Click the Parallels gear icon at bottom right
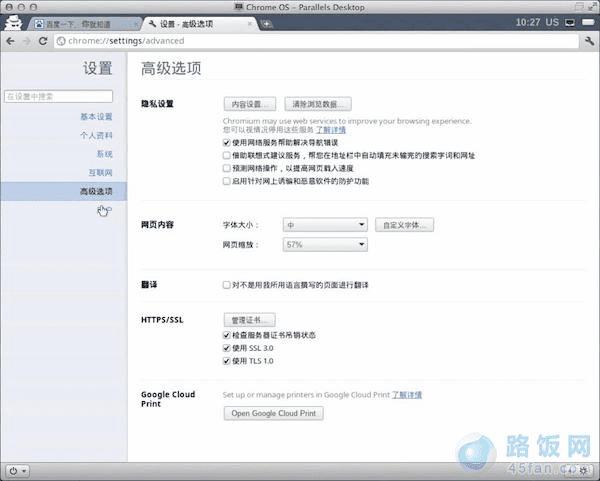This screenshot has width=600, height=481. (x=583, y=470)
